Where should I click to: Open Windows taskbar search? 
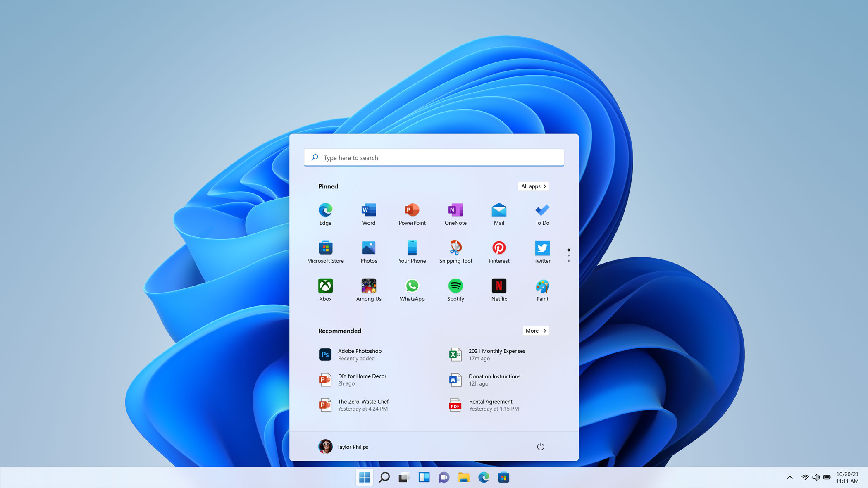point(384,477)
